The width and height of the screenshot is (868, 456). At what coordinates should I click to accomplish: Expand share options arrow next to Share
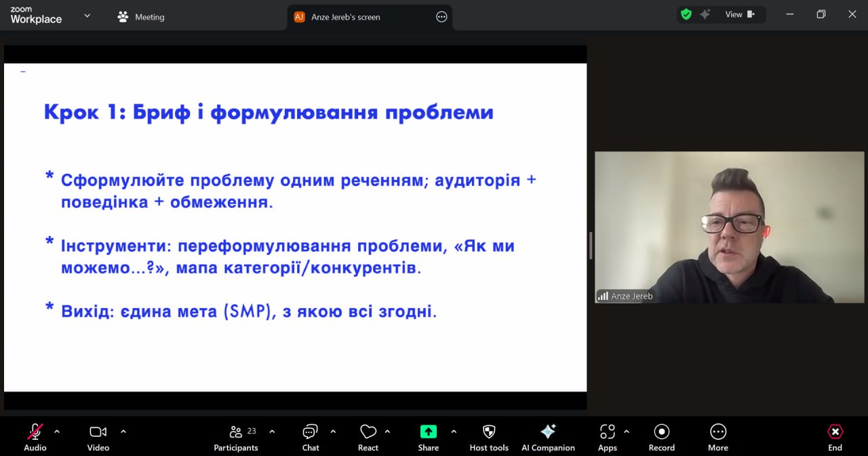(x=454, y=431)
